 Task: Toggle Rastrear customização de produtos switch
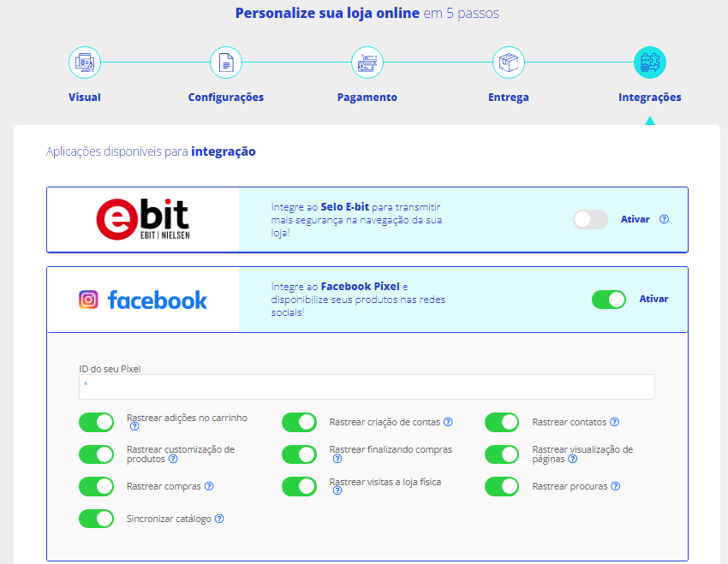[96, 454]
